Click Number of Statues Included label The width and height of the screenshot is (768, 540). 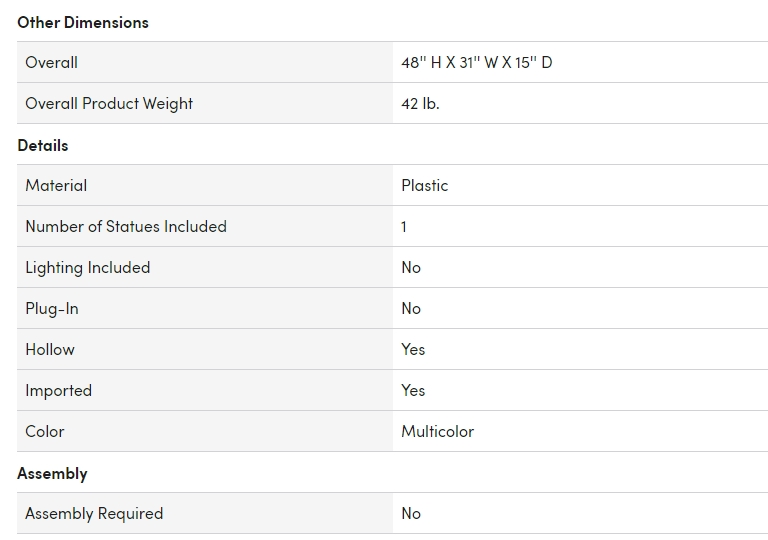coord(126,226)
